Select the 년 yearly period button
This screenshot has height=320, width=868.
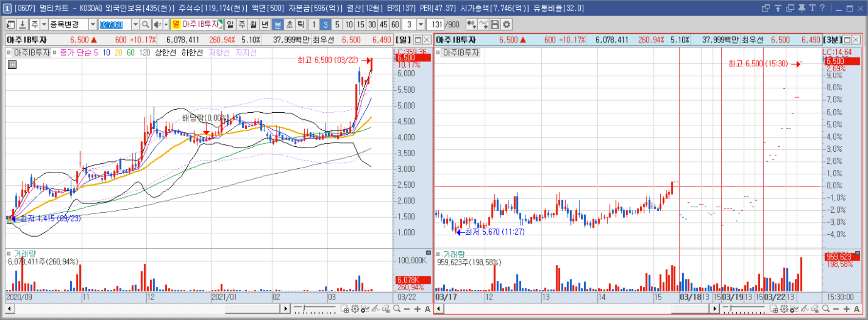[265, 24]
